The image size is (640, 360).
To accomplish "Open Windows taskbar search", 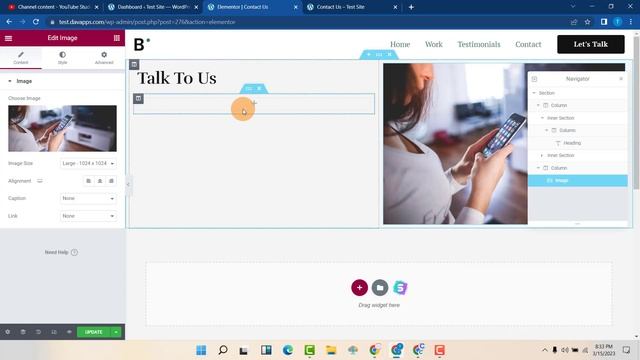I will coord(223,350).
